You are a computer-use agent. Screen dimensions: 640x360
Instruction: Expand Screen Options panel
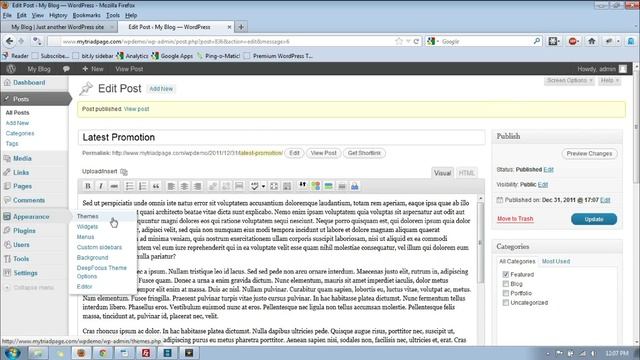[x=569, y=80]
